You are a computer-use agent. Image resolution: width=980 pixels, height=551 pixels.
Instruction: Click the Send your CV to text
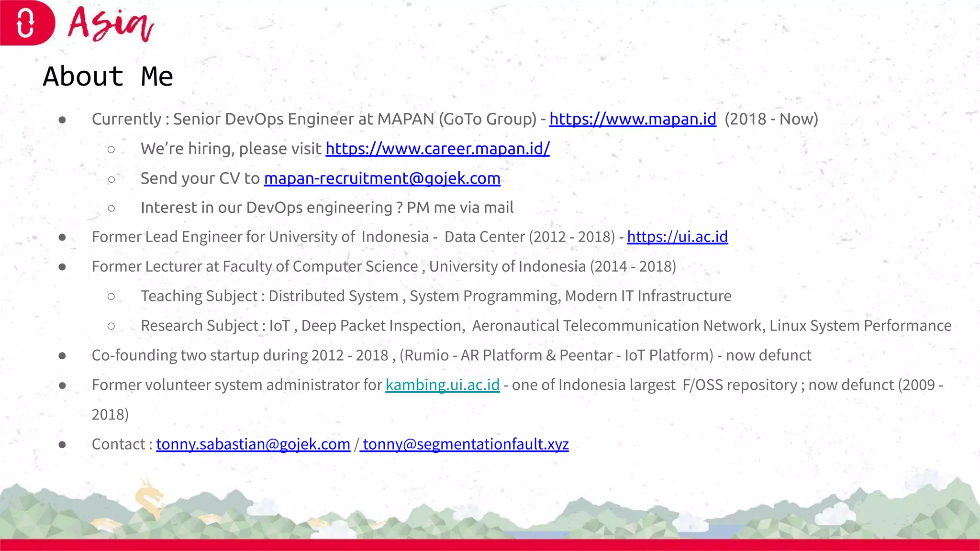[x=200, y=178]
